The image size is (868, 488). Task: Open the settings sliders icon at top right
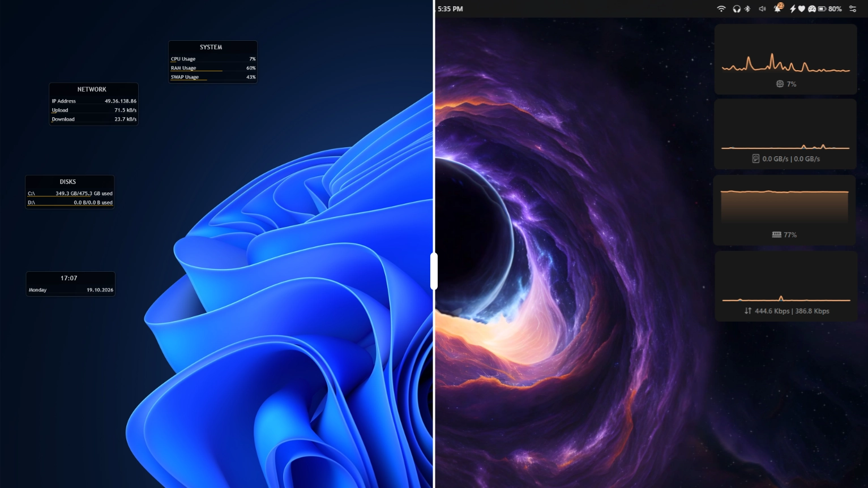click(853, 8)
